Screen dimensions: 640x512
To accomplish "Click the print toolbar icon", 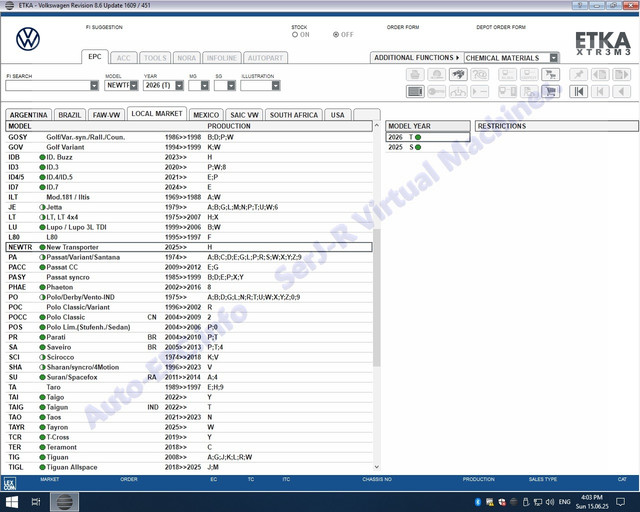I will click(415, 75).
